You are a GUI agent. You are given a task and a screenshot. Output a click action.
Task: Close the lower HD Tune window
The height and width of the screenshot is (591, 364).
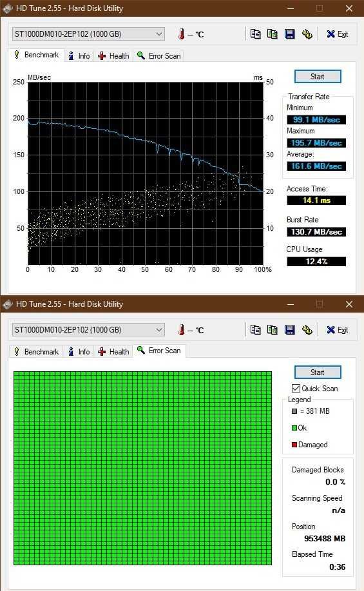[x=349, y=304]
